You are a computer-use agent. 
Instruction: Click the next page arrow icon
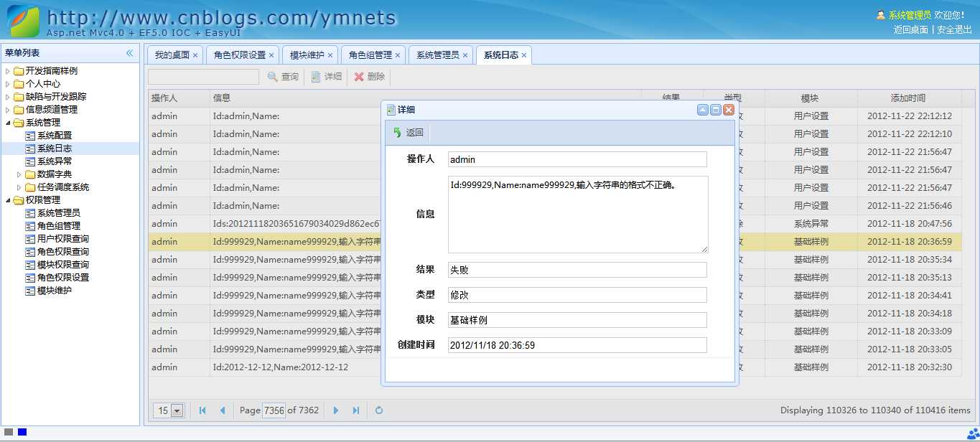[x=336, y=410]
